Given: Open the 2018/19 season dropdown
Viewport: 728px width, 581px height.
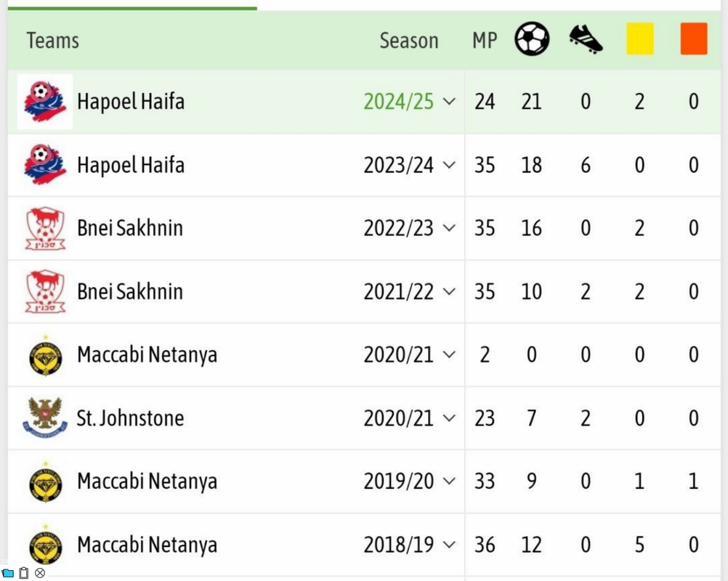Looking at the screenshot, I should 449,545.
